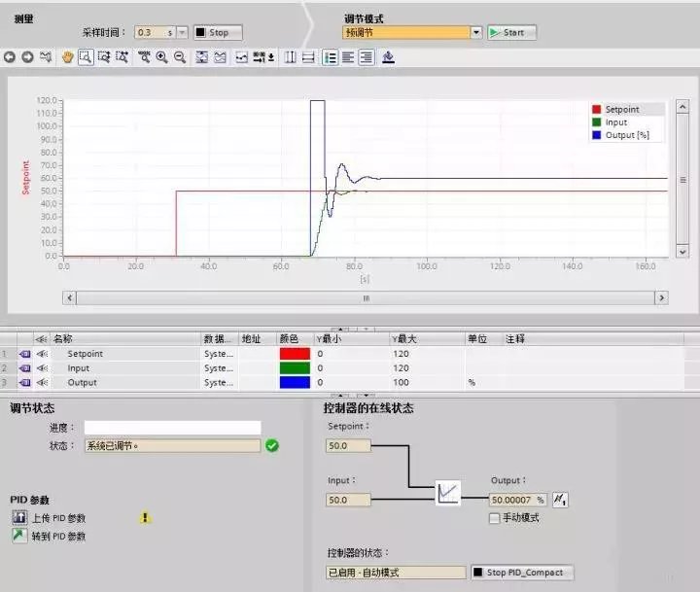The image size is (700, 592).
Task: Start the tuning
Action: pyautogui.click(x=511, y=33)
